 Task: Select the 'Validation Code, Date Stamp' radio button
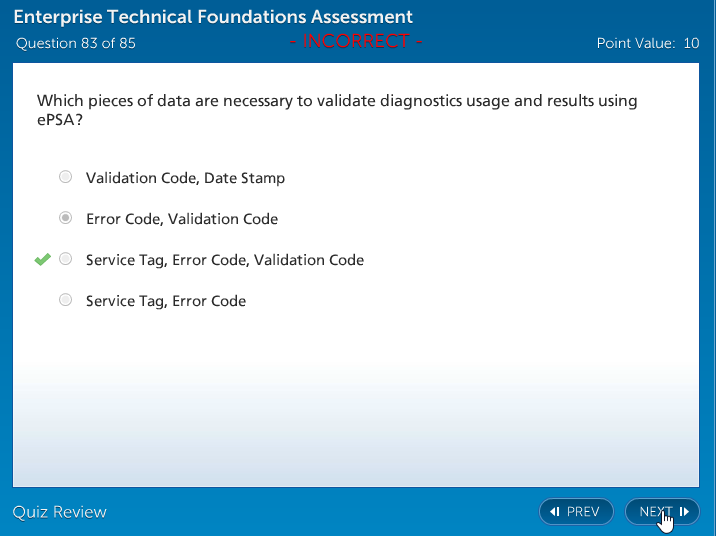point(66,177)
